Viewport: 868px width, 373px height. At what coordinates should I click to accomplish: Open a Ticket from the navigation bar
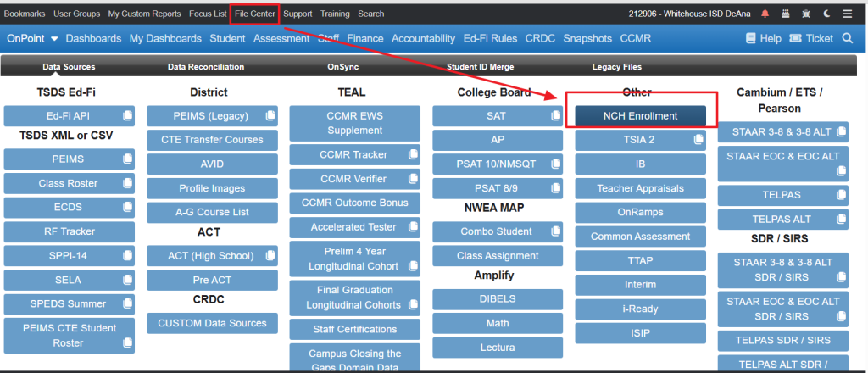tap(811, 38)
